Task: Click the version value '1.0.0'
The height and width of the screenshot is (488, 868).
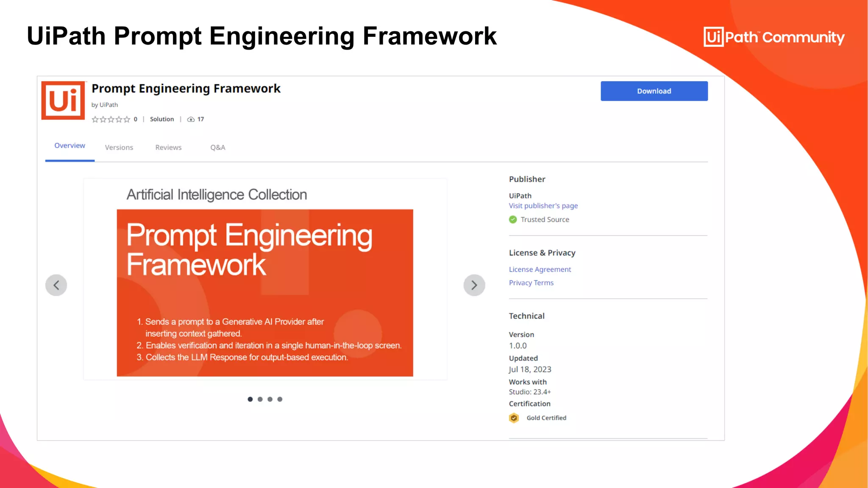Action: [518, 346]
